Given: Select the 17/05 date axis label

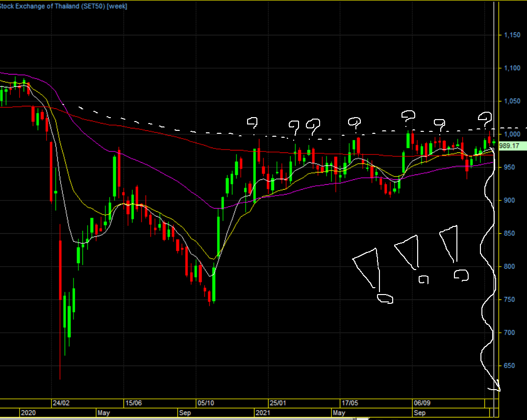Looking at the screenshot, I should point(350,403).
